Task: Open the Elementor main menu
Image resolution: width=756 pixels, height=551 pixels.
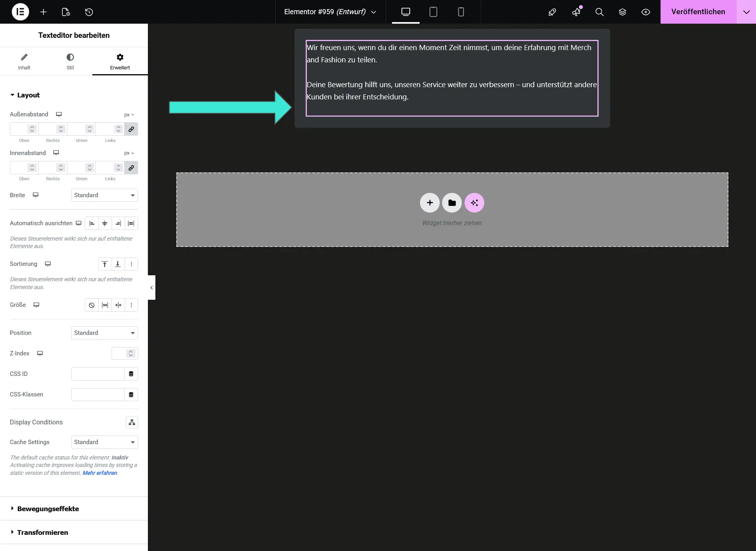Action: click(x=21, y=12)
